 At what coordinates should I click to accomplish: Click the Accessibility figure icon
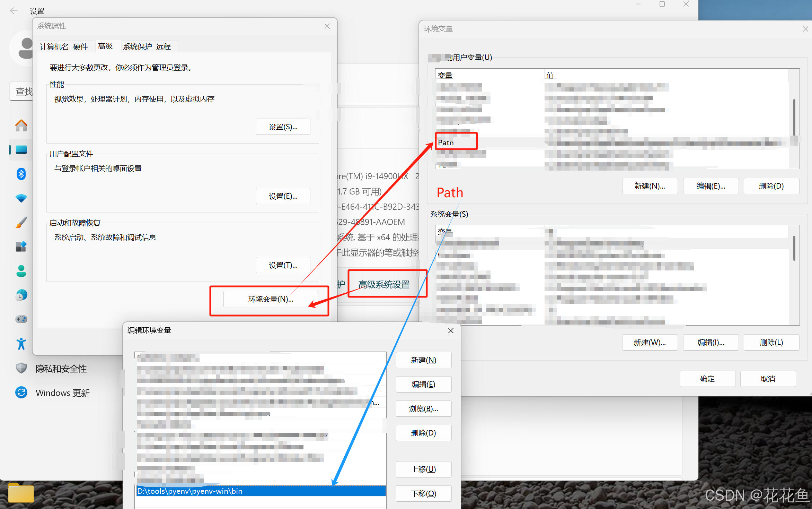coord(21,344)
